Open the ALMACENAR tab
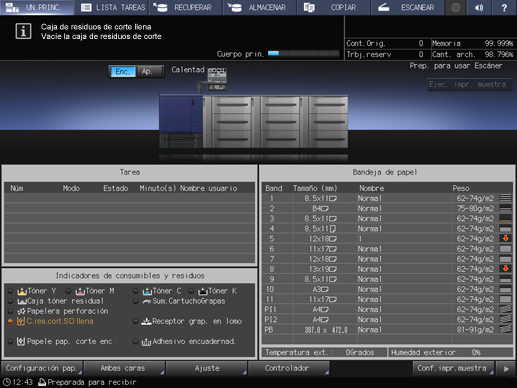The width and height of the screenshot is (517, 388). [x=259, y=7]
